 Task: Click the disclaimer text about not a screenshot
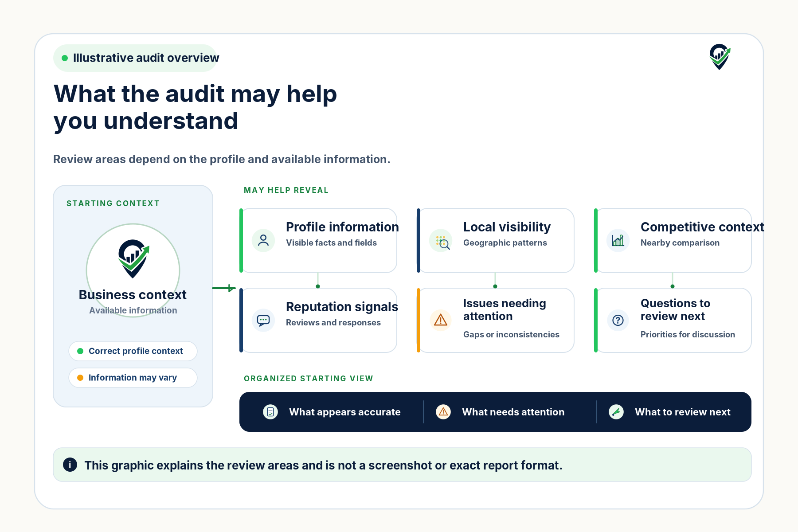click(x=323, y=465)
